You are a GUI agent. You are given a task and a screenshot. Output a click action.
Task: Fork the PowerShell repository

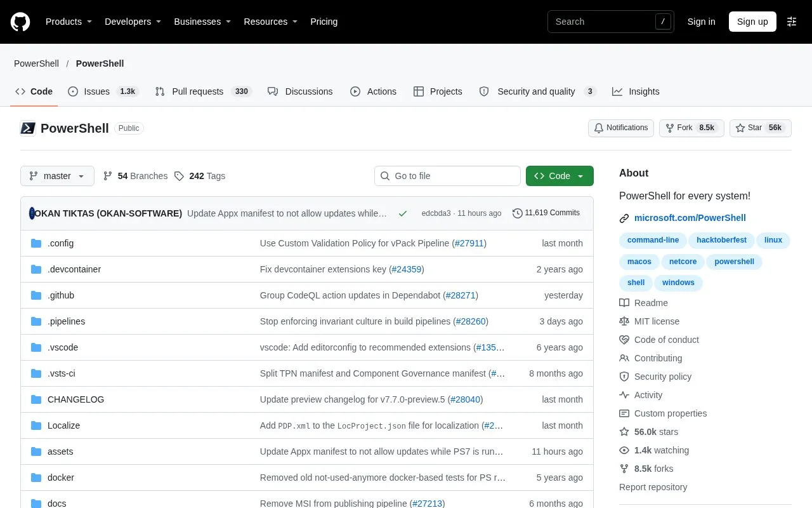pyautogui.click(x=691, y=128)
